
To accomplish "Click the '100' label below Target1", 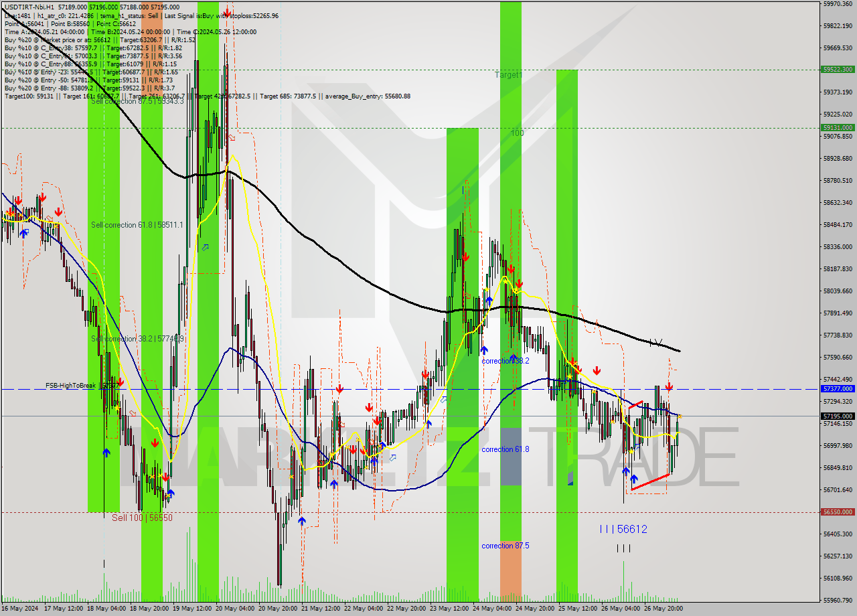I will click(x=517, y=133).
